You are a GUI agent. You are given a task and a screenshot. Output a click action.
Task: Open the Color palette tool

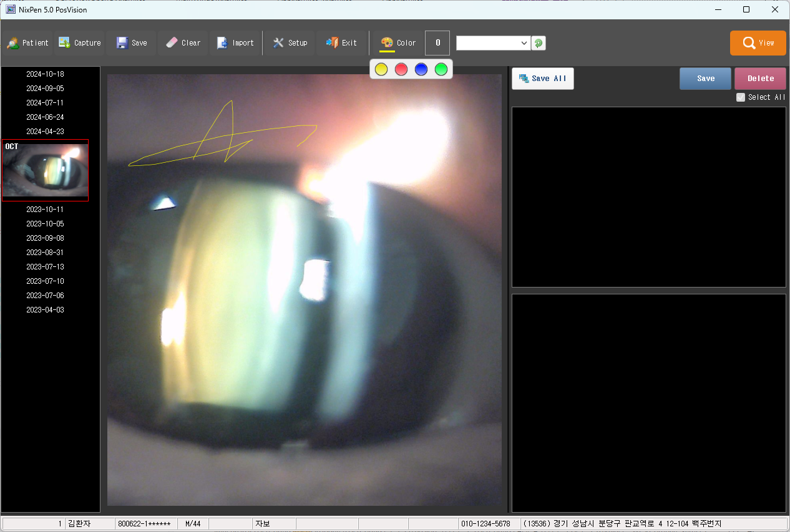[x=398, y=43]
